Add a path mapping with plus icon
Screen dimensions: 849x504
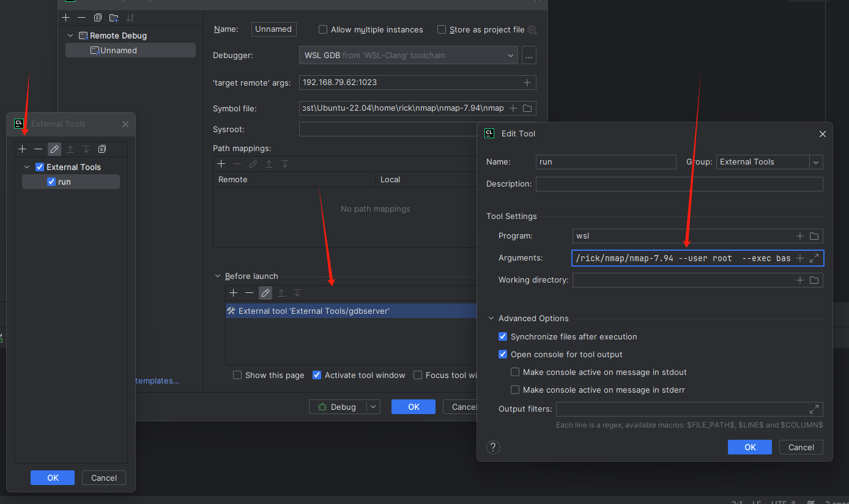(x=221, y=164)
